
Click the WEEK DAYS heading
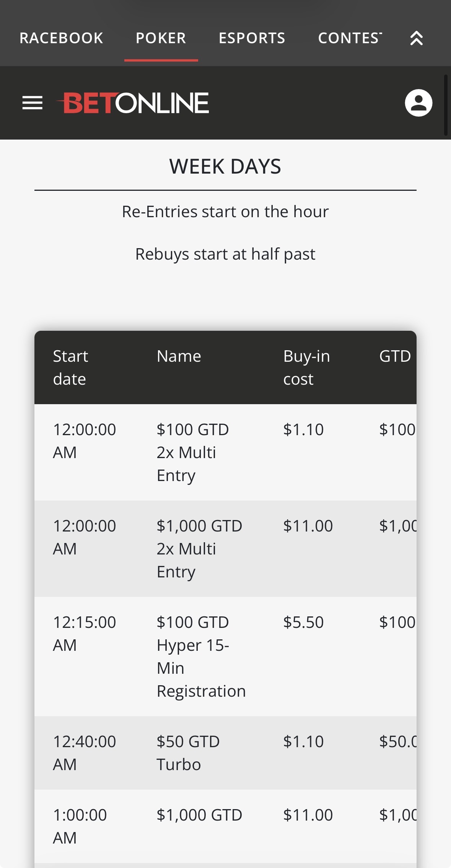[x=225, y=167]
